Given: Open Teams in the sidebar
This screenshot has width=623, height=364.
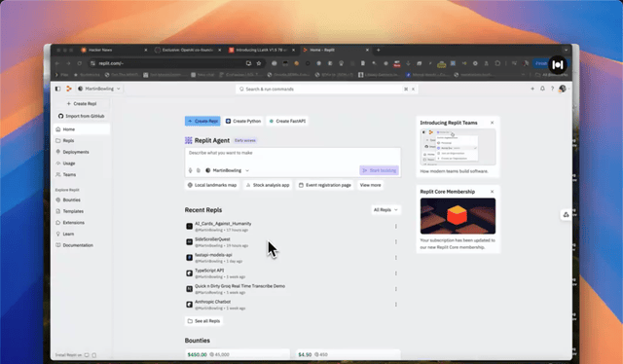Looking at the screenshot, I should click(82, 174).
